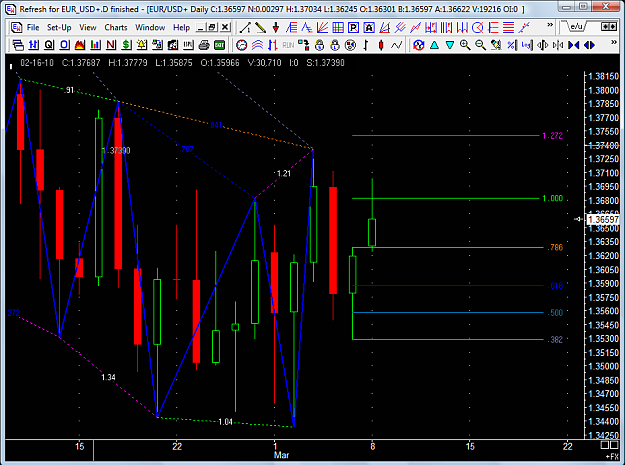This screenshot has height=465, width=625.
Task: Select the circle with radius line tool
Action: click(478, 27)
